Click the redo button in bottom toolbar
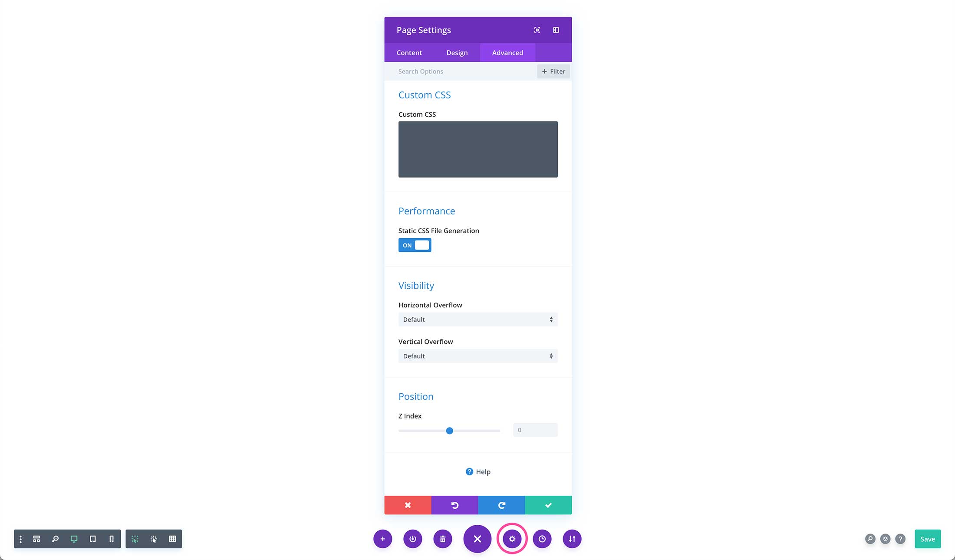Viewport: 955px width, 560px height. (x=501, y=505)
